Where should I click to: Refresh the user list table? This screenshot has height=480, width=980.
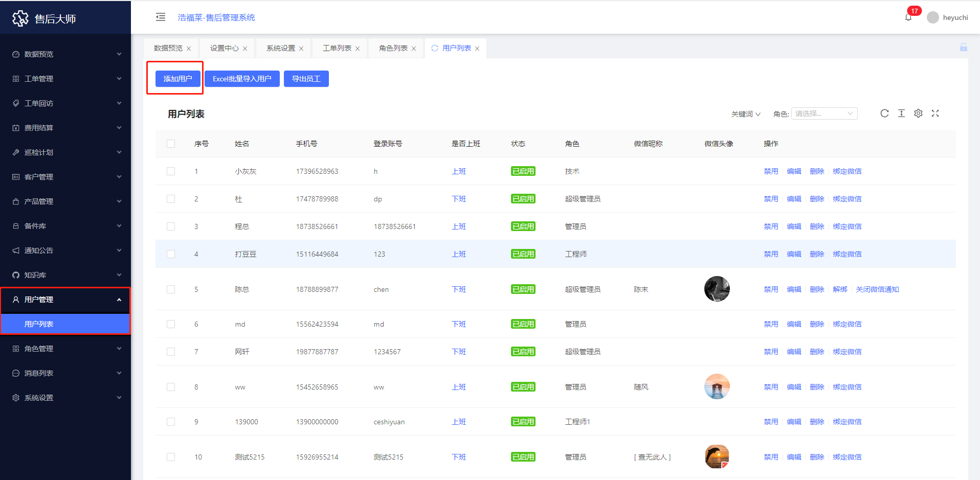(x=884, y=113)
